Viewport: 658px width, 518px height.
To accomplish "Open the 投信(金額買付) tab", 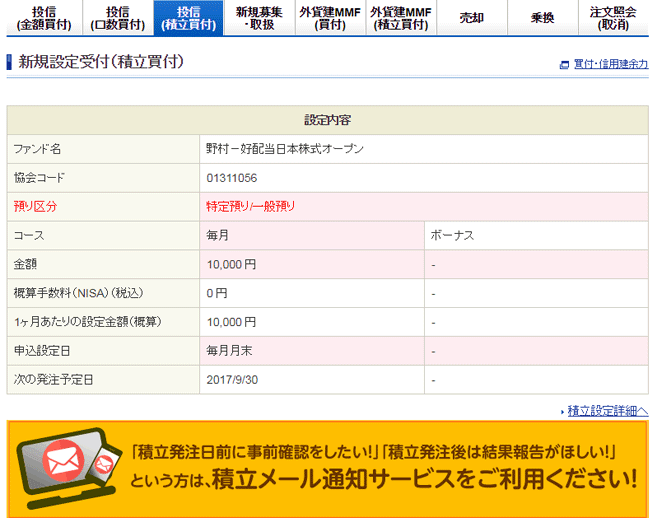I will (44, 18).
